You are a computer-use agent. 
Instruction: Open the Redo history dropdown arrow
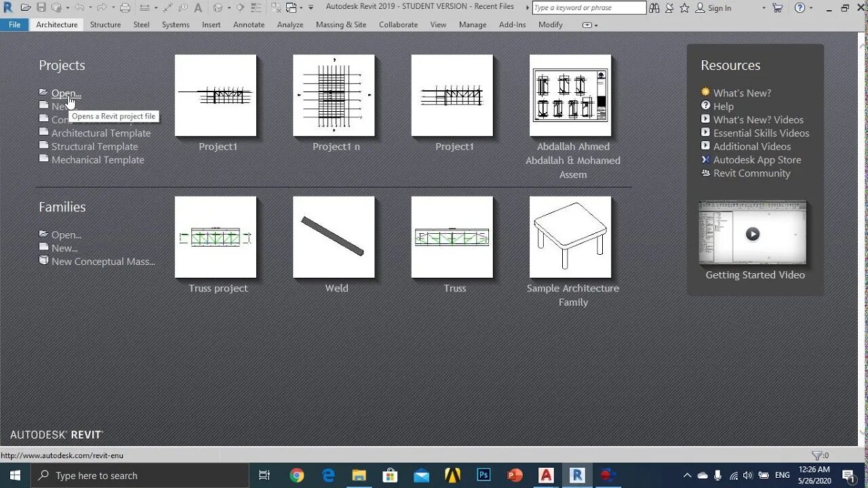tap(113, 8)
